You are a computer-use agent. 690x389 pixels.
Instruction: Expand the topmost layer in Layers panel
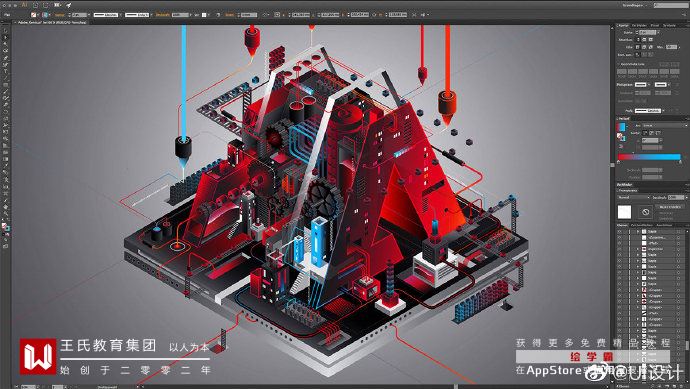point(638,232)
